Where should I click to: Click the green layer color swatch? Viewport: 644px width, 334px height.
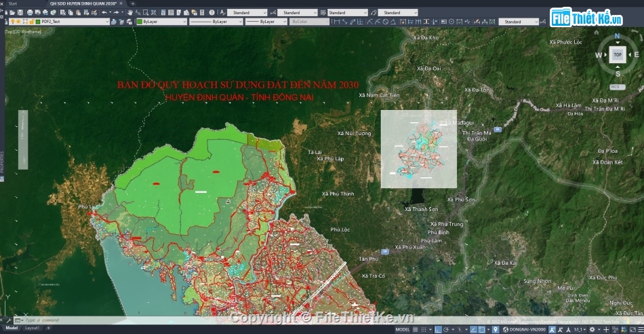pyautogui.click(x=38, y=22)
